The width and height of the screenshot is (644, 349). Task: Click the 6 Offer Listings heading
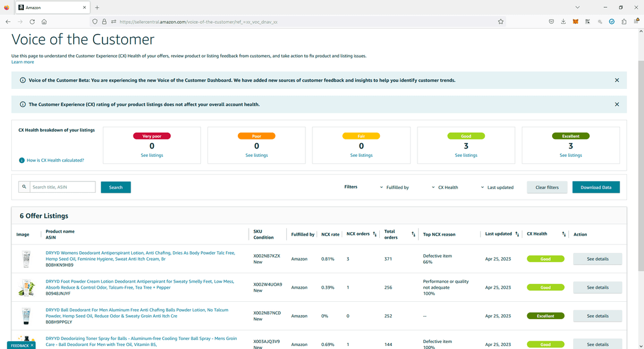point(44,216)
